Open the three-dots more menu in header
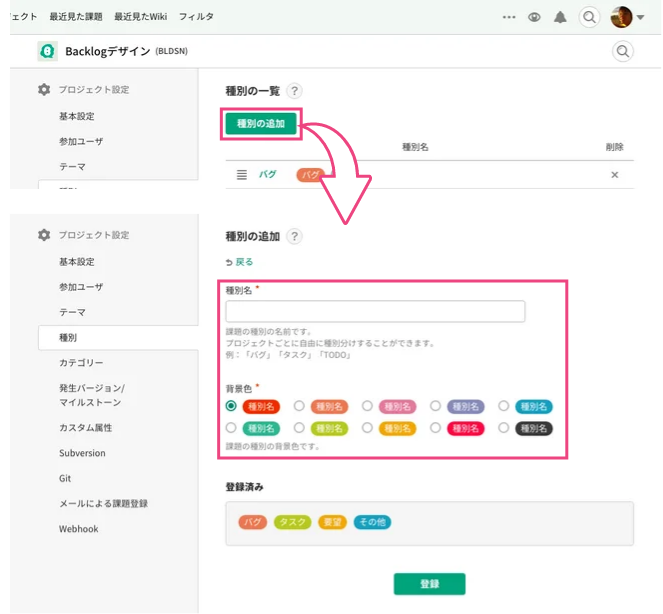 click(509, 17)
